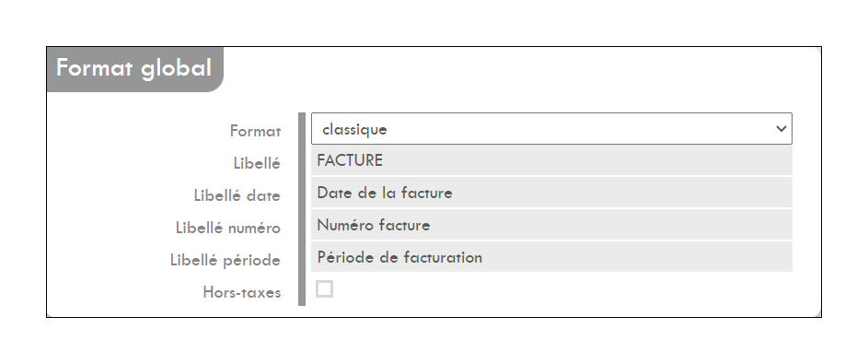
Task: Click the Format field label
Action: (255, 131)
